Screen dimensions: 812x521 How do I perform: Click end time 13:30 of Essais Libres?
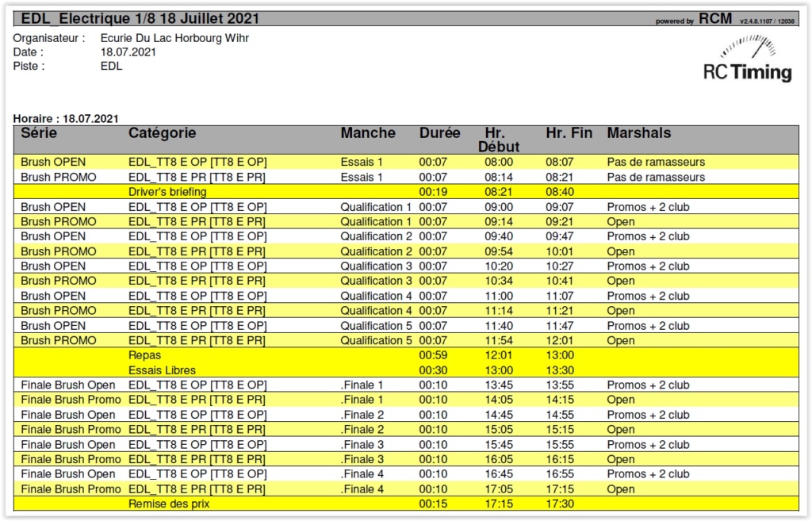coord(559,370)
